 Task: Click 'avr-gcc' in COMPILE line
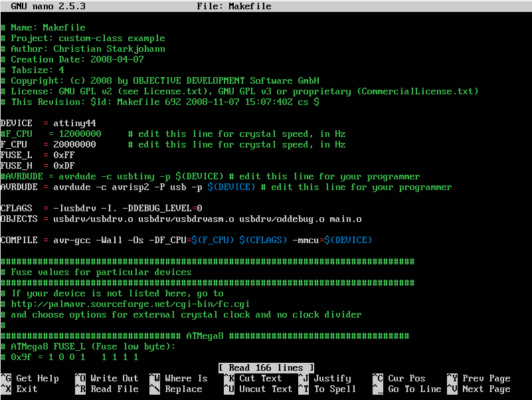click(x=72, y=241)
